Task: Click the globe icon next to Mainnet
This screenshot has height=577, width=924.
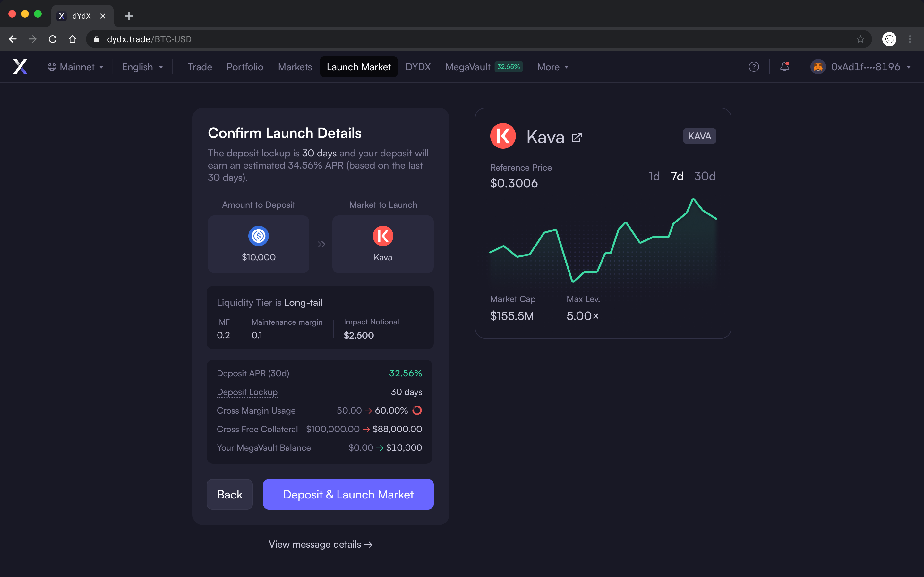Action: click(52, 67)
